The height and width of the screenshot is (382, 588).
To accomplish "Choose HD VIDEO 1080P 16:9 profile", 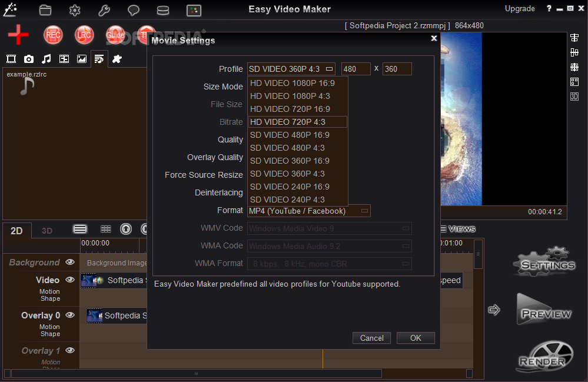I will coord(297,83).
